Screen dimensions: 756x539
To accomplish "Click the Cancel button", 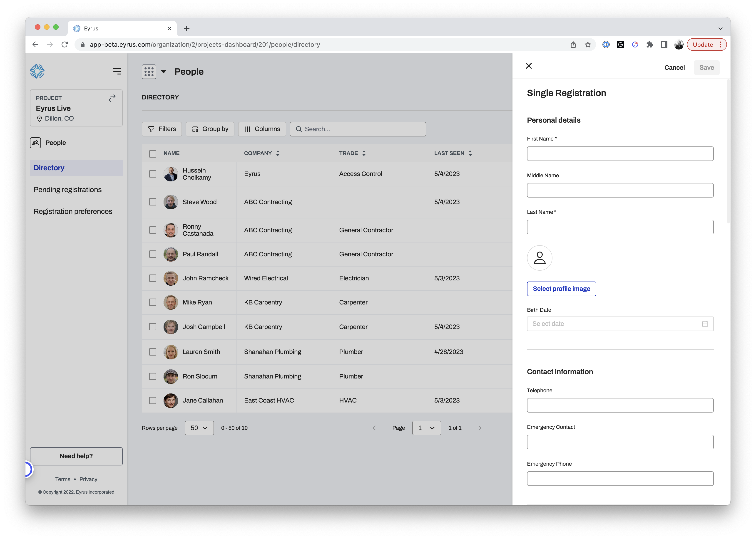I will (674, 67).
